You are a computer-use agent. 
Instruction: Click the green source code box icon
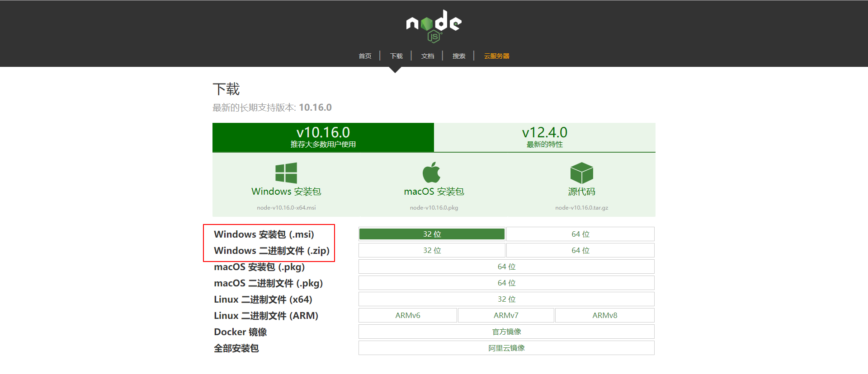pos(581,173)
